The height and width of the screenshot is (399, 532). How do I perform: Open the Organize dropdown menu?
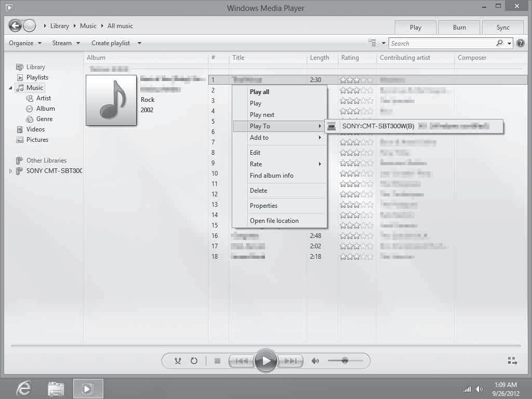pyautogui.click(x=25, y=43)
